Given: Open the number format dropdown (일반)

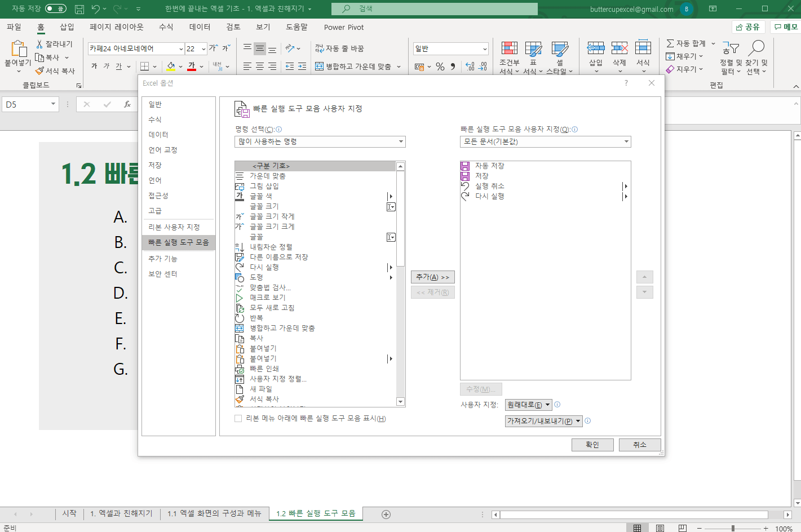Looking at the screenshot, I should [x=484, y=49].
